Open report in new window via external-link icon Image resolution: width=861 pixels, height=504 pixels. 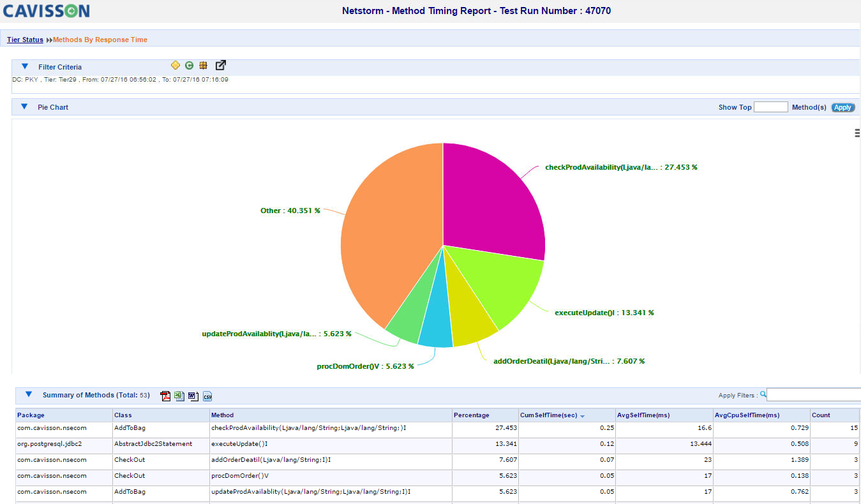tap(221, 65)
